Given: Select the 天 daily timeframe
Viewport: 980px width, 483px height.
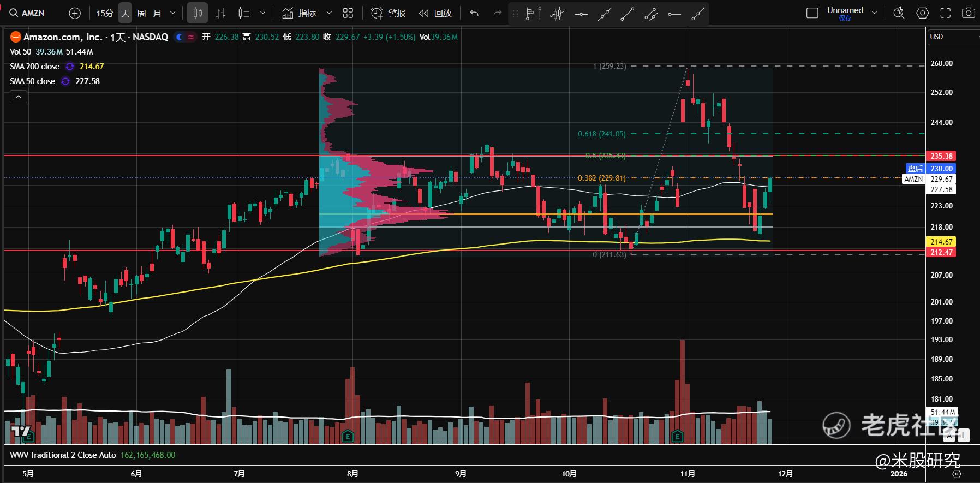Looking at the screenshot, I should pyautogui.click(x=126, y=13).
